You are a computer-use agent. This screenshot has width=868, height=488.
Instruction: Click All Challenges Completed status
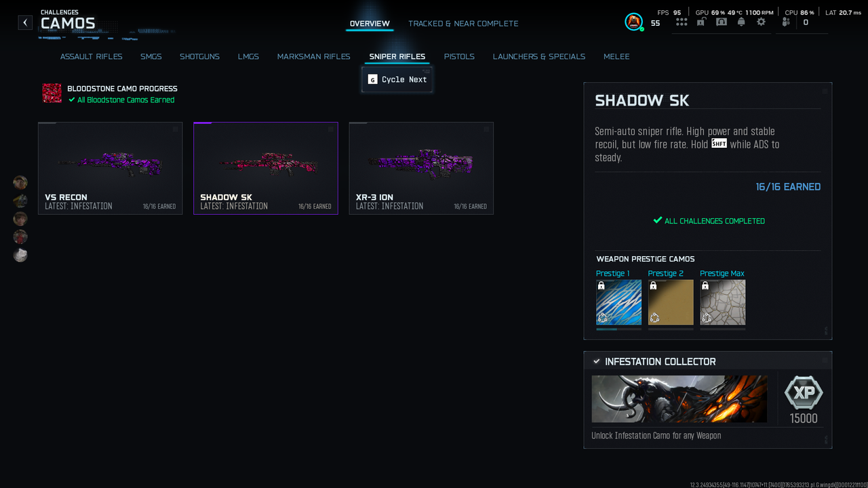tap(709, 221)
